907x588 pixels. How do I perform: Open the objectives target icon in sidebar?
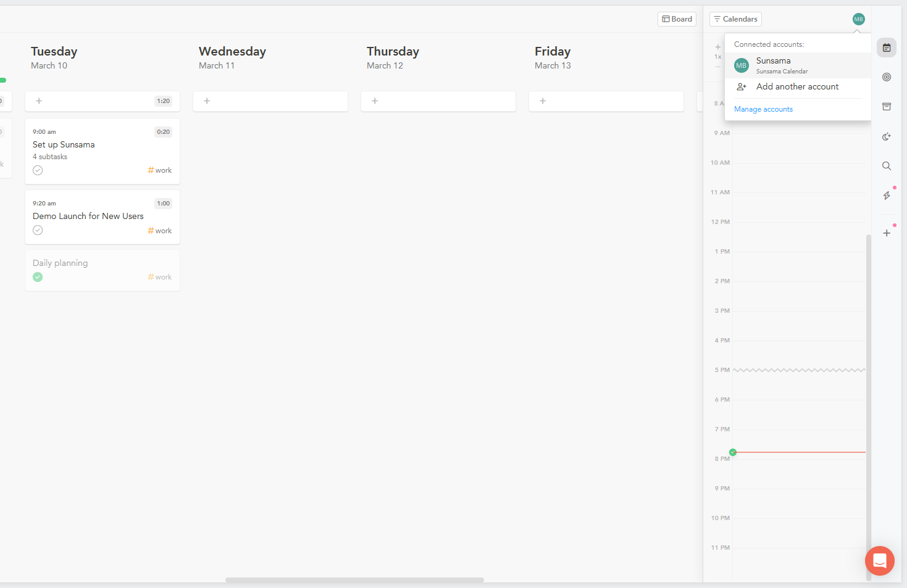(887, 77)
